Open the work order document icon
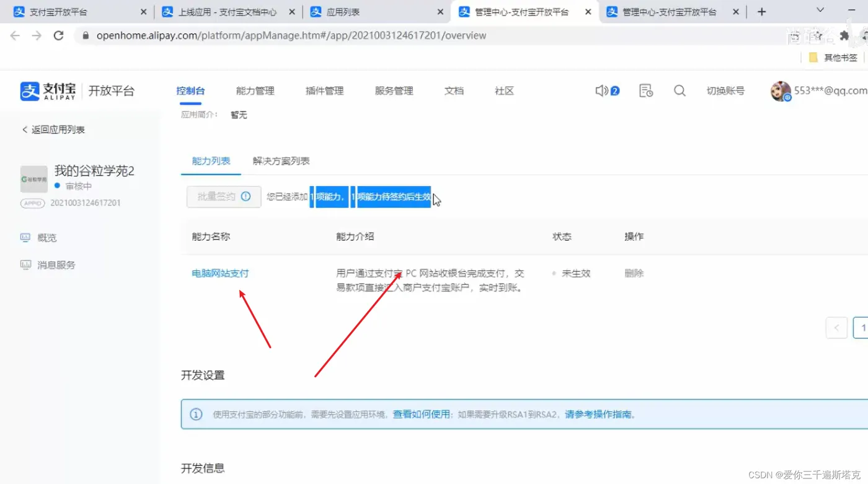 tap(645, 91)
